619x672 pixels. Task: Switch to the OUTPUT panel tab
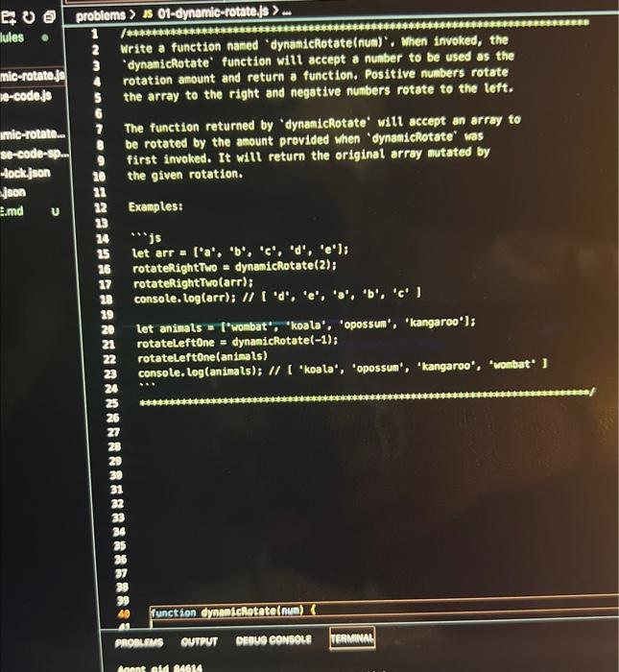200,641
